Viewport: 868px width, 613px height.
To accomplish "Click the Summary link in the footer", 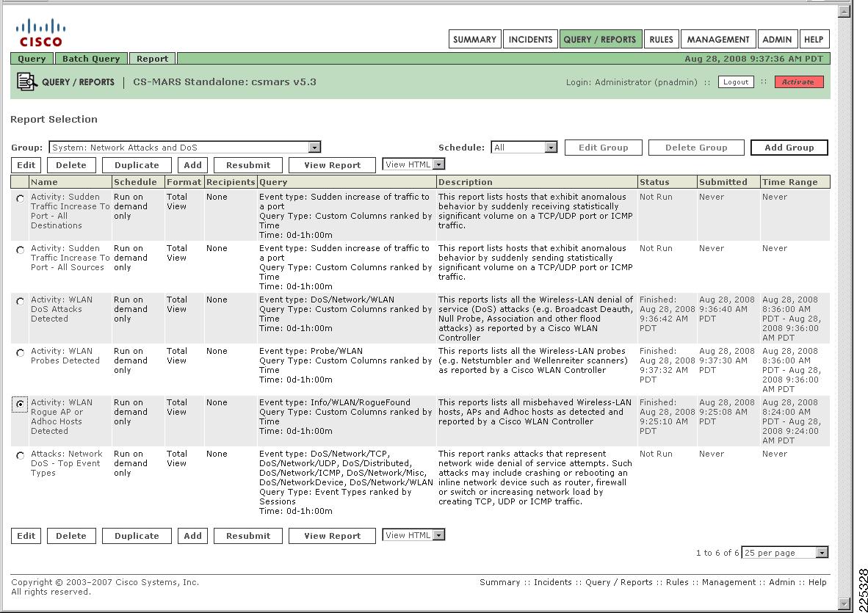I will (x=500, y=582).
